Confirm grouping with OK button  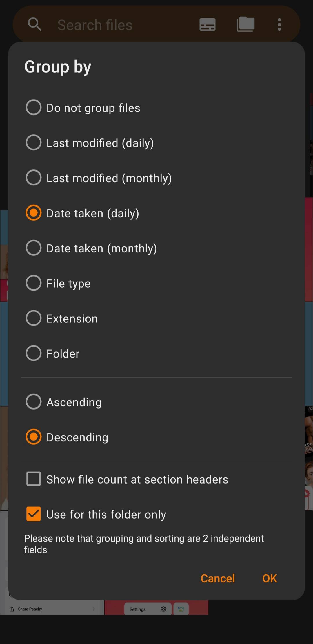point(270,578)
